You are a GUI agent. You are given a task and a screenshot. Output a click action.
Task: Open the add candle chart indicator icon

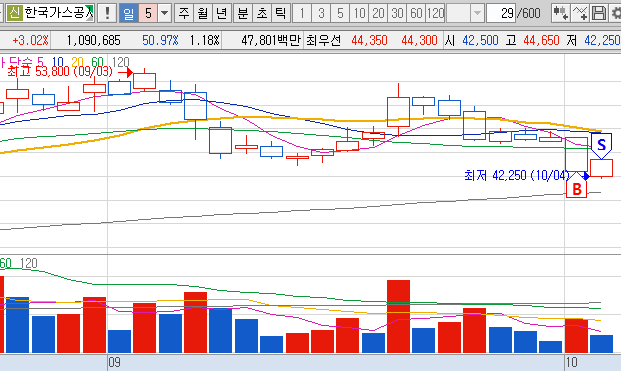pyautogui.click(x=560, y=13)
